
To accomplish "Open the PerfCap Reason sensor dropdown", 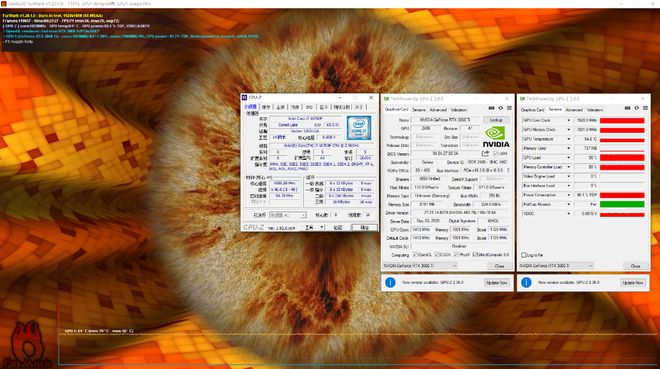I will (x=569, y=204).
